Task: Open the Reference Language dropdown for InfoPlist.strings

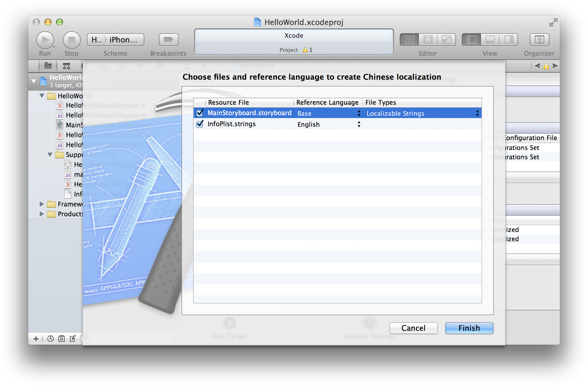Action: (359, 124)
